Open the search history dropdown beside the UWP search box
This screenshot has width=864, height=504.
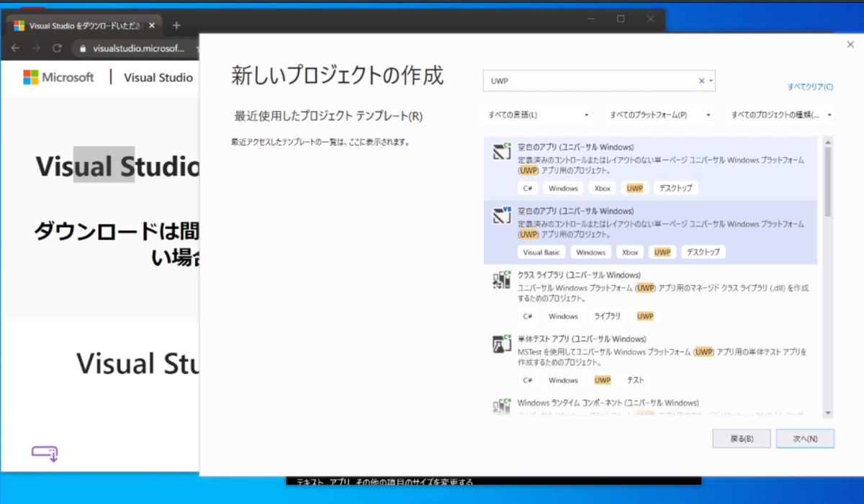coord(711,81)
